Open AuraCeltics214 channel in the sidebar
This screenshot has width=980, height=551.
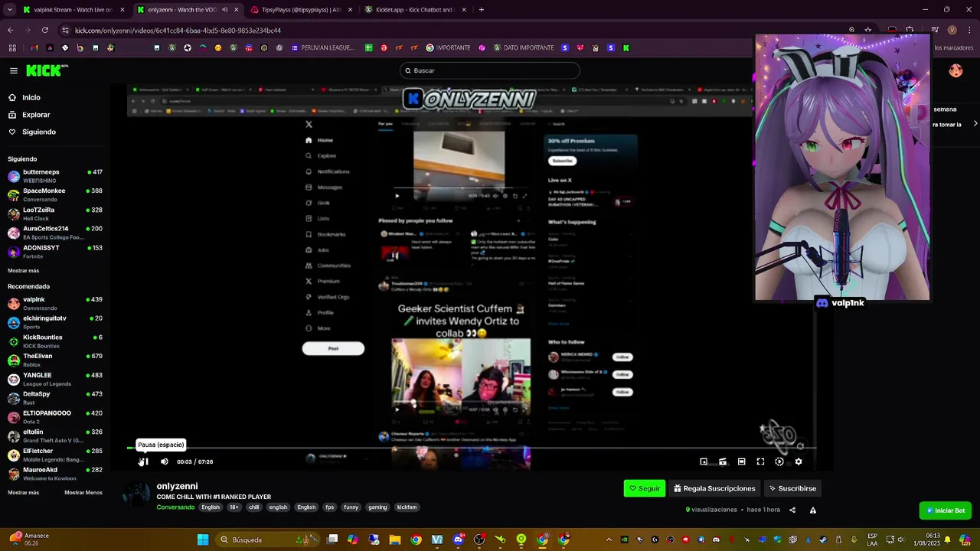pos(55,233)
